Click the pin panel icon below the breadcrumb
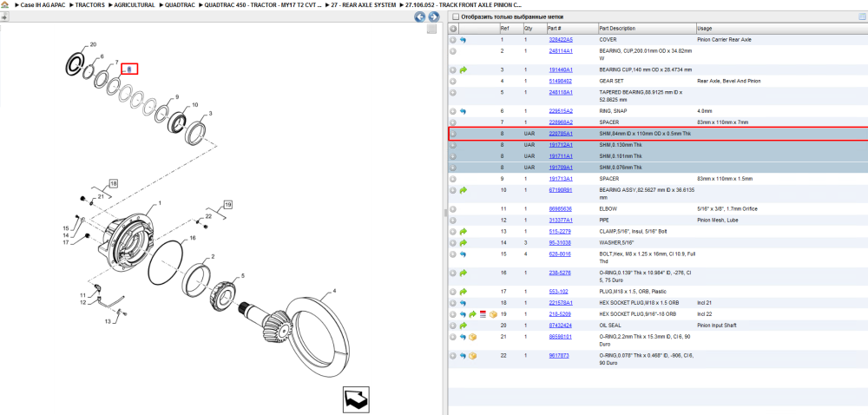The image size is (868, 415). point(4,16)
